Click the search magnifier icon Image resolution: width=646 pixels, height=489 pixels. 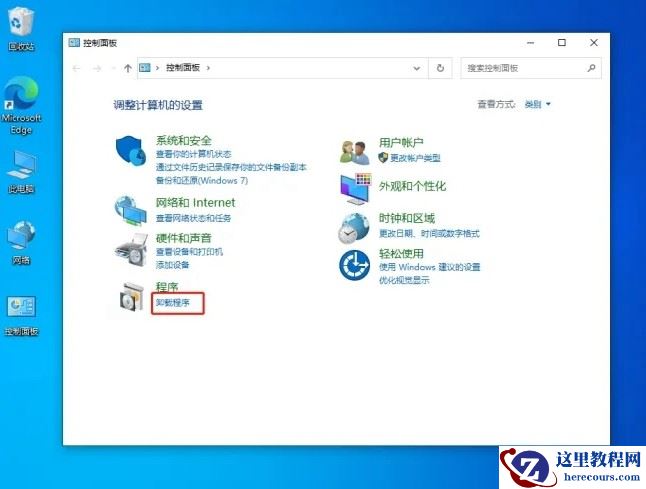point(592,68)
